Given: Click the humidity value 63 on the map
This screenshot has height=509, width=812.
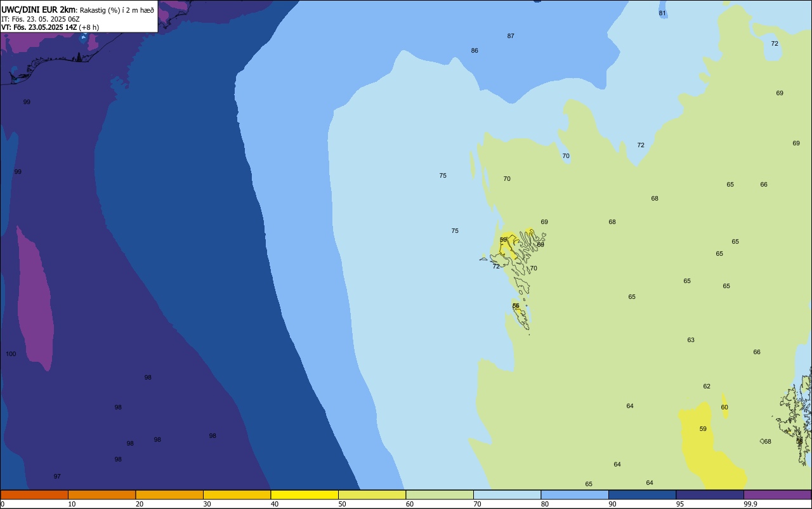Looking at the screenshot, I should pos(691,340).
